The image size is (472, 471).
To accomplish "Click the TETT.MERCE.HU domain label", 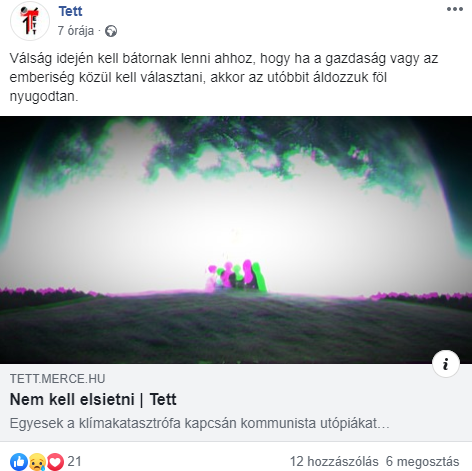I will pyautogui.click(x=57, y=379).
